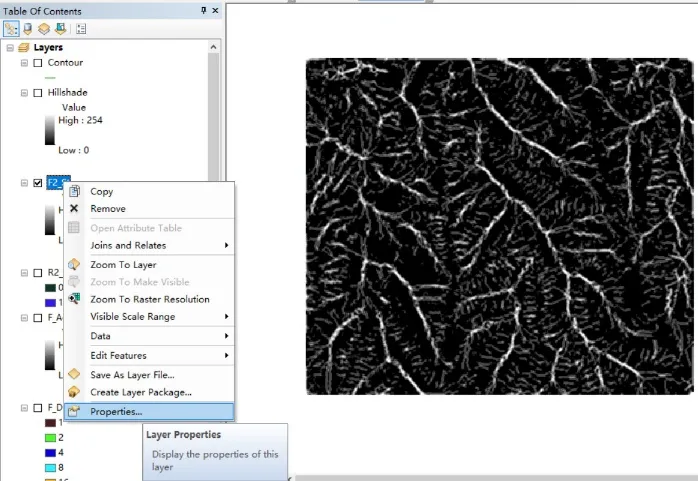The image size is (698, 481).
Task: Enable the F_A layer checkbox
Action: tap(38, 318)
